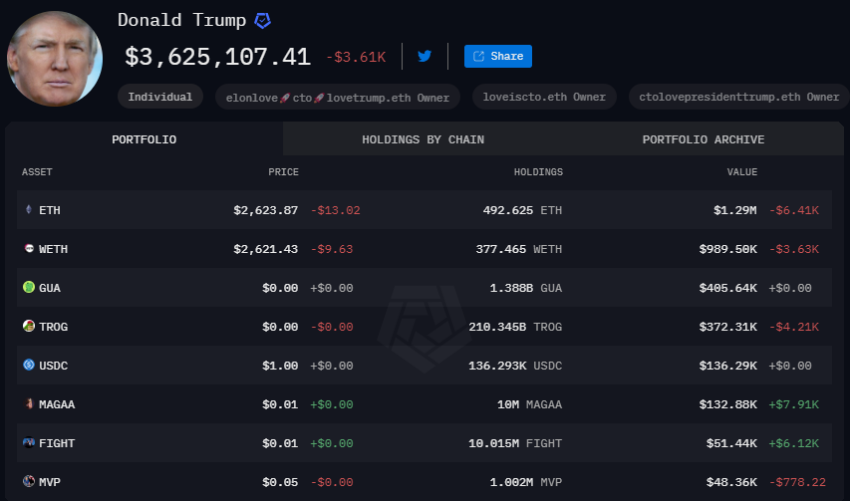Click the WETH value change -$3.63K
This screenshot has height=501, width=850.
click(x=794, y=249)
